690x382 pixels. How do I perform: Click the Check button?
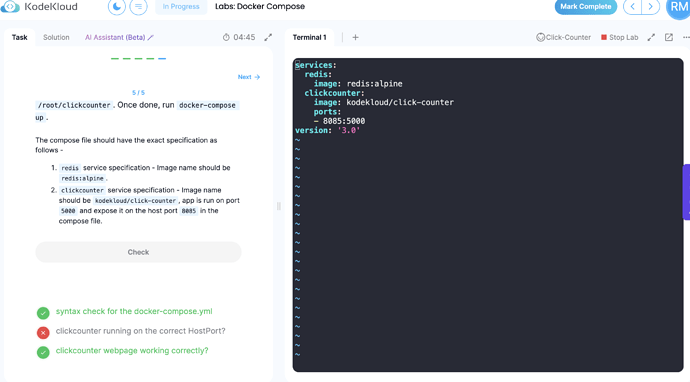[x=138, y=252]
